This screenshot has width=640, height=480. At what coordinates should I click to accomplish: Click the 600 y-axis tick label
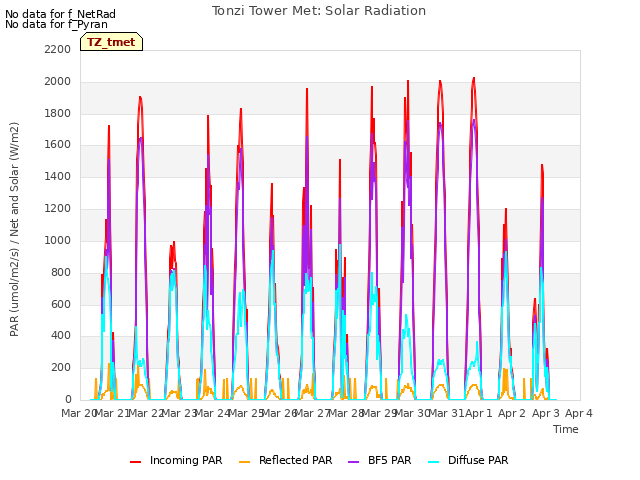(x=61, y=304)
